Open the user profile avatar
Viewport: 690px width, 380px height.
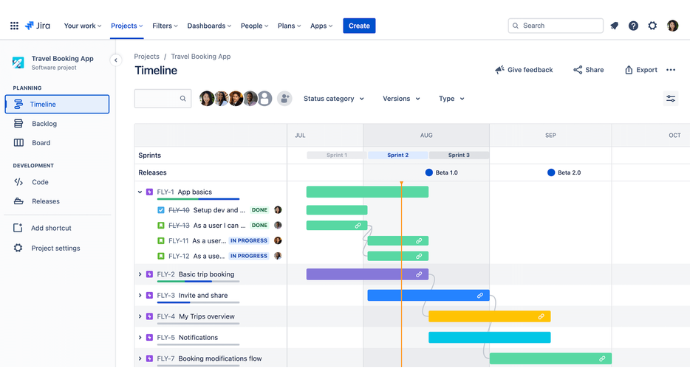click(x=672, y=26)
